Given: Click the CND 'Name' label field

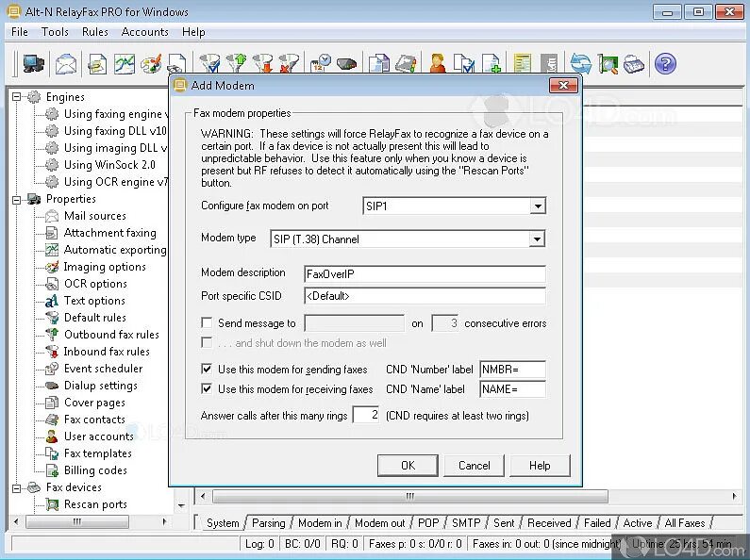Looking at the screenshot, I should (x=512, y=389).
